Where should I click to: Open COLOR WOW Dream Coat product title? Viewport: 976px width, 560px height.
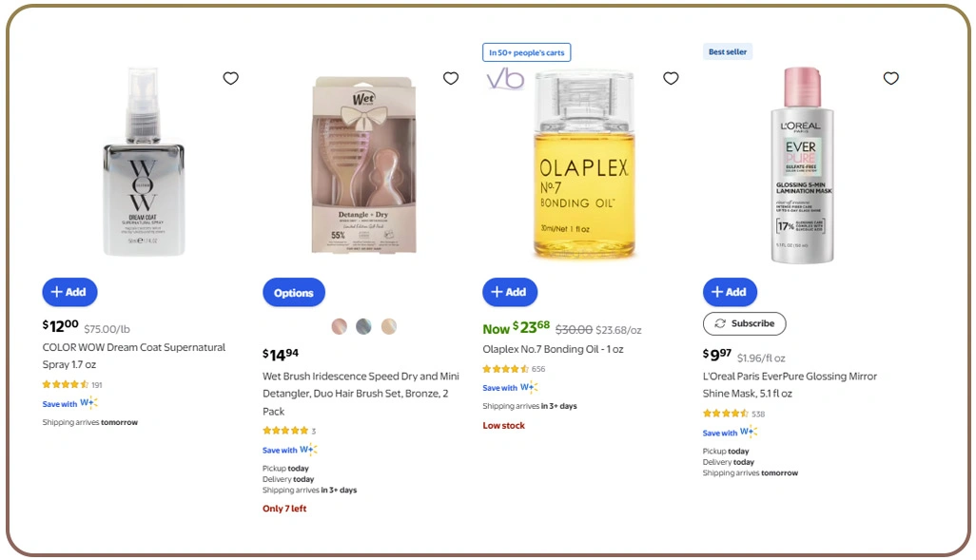[x=133, y=356]
